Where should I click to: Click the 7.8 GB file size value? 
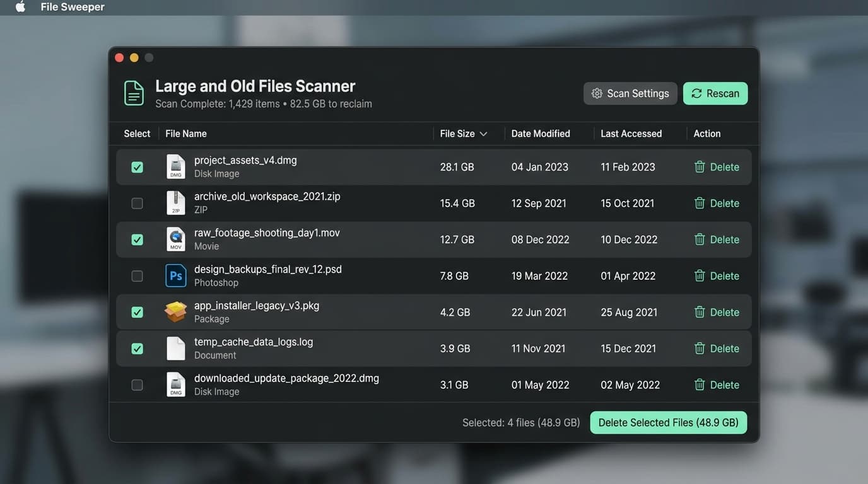click(454, 276)
